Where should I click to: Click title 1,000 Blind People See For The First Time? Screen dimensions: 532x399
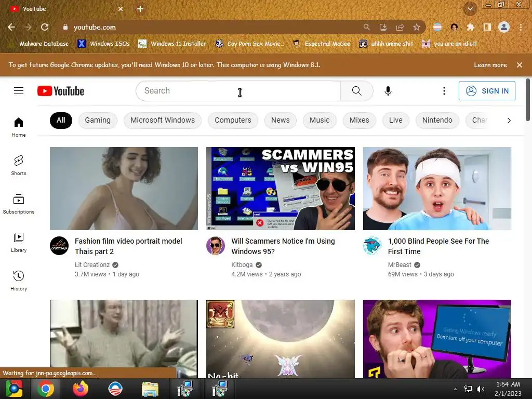tap(438, 246)
